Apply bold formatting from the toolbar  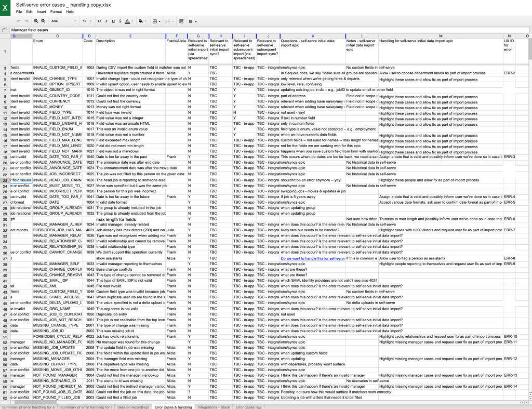coord(99,21)
